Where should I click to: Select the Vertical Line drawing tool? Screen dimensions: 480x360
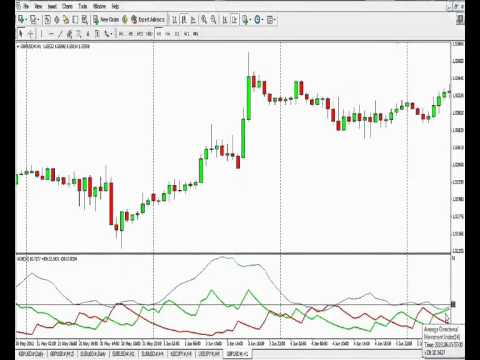(41, 34)
